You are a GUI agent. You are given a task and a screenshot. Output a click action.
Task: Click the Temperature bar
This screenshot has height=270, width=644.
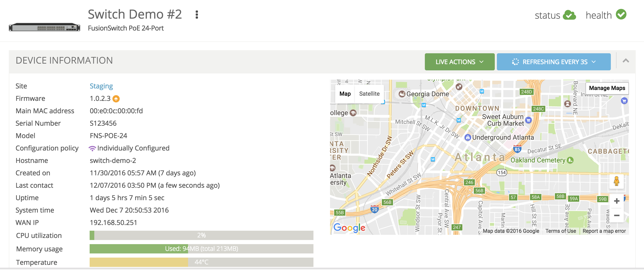tap(201, 262)
